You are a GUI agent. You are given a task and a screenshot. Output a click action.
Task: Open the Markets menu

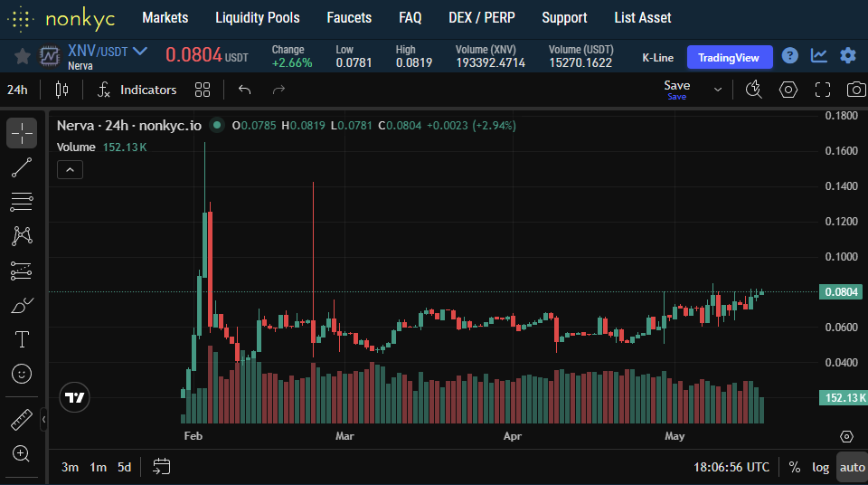point(165,18)
